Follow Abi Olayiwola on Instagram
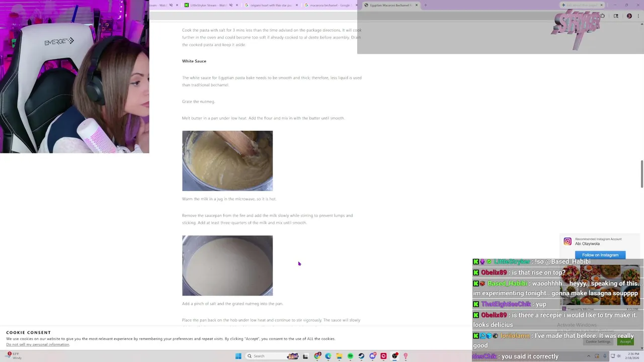The width and height of the screenshot is (644, 362). click(600, 255)
